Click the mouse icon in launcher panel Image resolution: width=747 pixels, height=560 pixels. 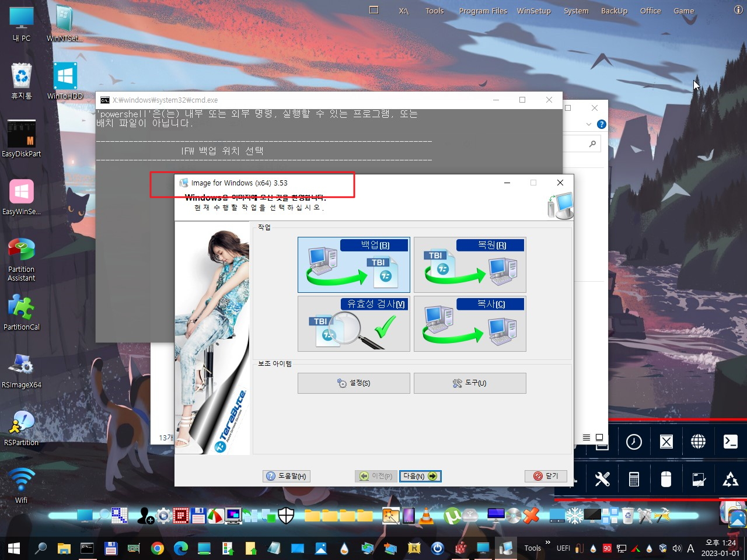[x=666, y=480]
